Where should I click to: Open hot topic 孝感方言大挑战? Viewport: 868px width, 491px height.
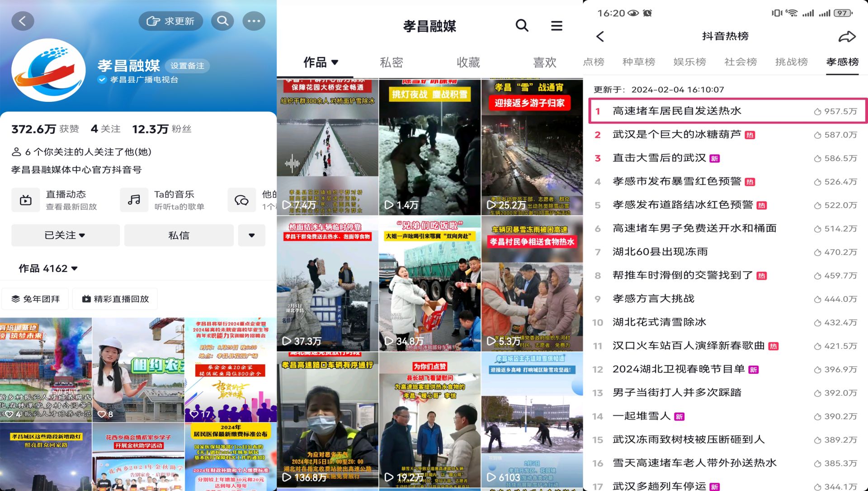(727, 299)
